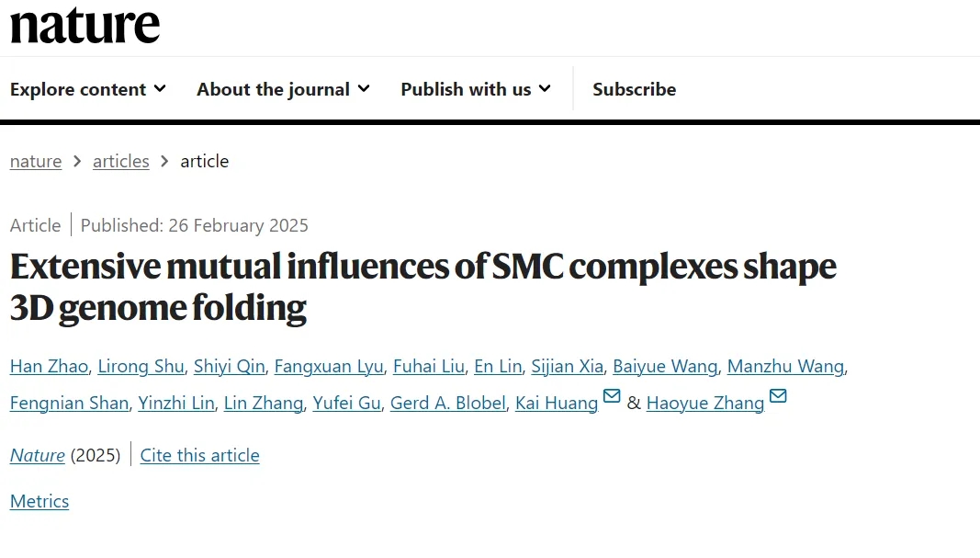
Task: Click author Kai Huang's name
Action: 557,403
